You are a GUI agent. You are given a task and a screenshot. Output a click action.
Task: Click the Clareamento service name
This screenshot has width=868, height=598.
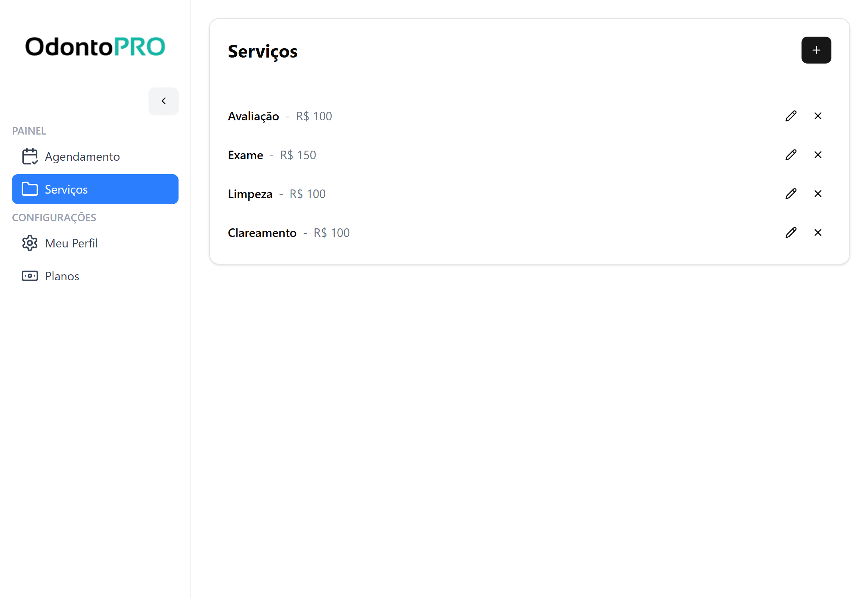[x=262, y=233]
